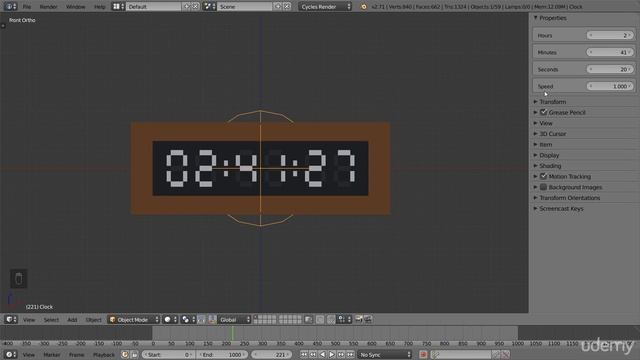This screenshot has width=640, height=360.
Task: Open the timeline editor type selector
Action: click(x=11, y=355)
